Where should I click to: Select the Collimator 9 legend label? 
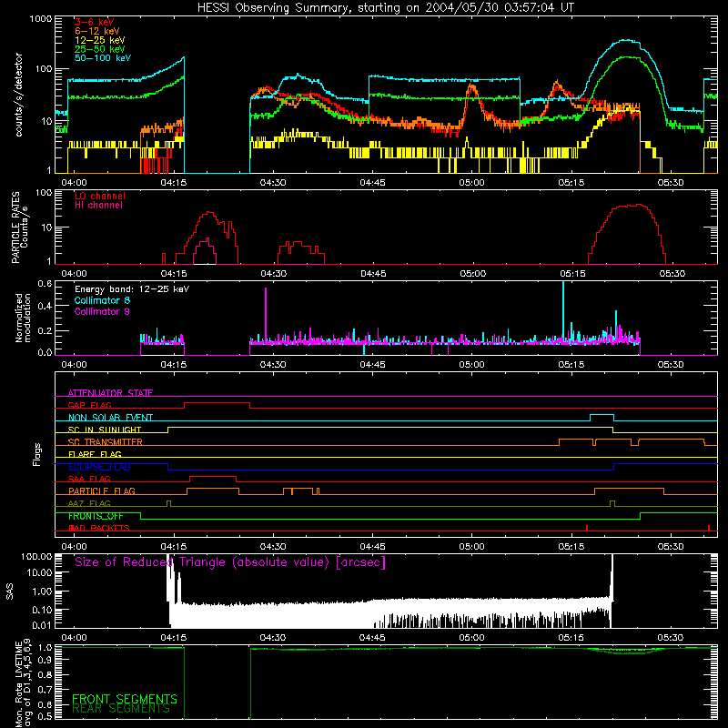102,311
